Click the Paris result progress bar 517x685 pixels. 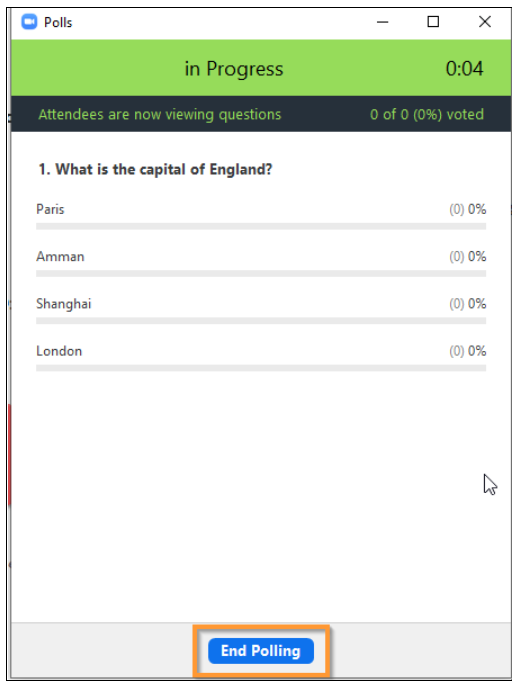(x=261, y=226)
